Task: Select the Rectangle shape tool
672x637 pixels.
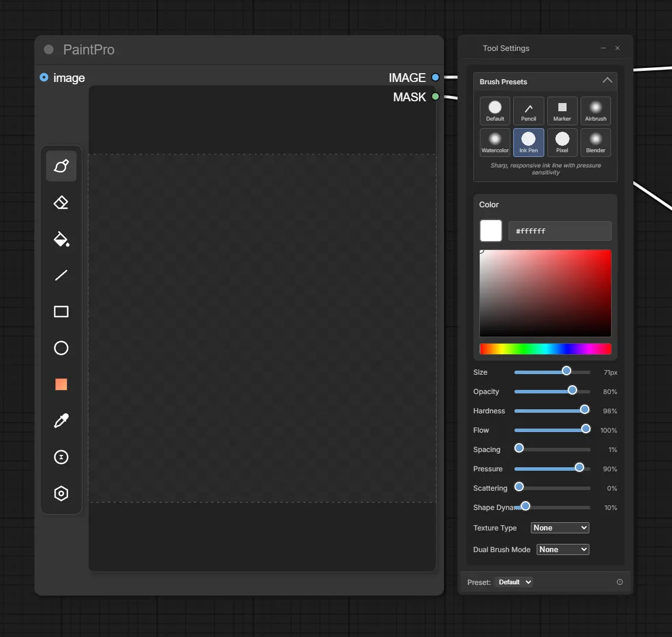Action: (61, 311)
